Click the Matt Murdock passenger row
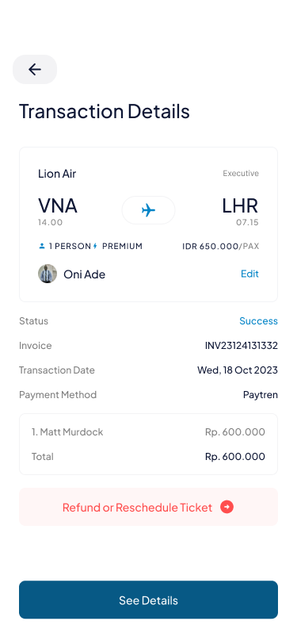The height and width of the screenshot is (644, 297). 149,431
